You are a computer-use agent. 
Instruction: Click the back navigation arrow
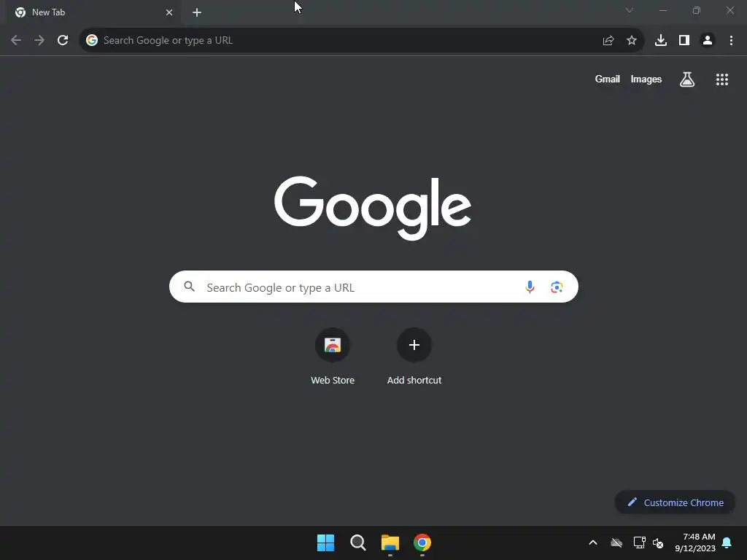click(16, 41)
